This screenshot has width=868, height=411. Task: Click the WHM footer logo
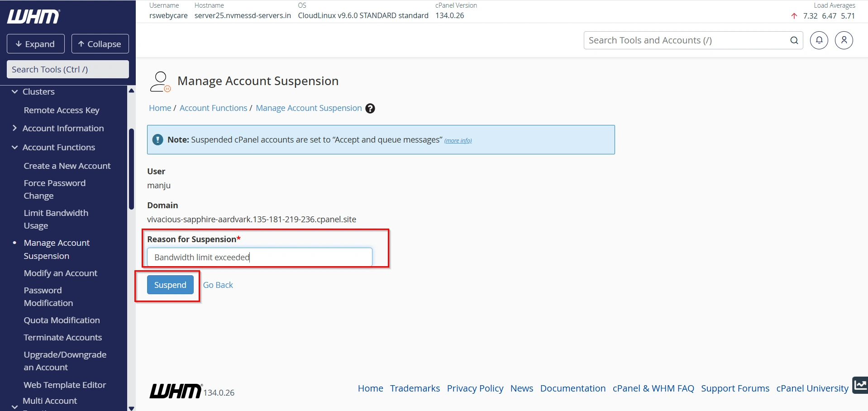[176, 391]
